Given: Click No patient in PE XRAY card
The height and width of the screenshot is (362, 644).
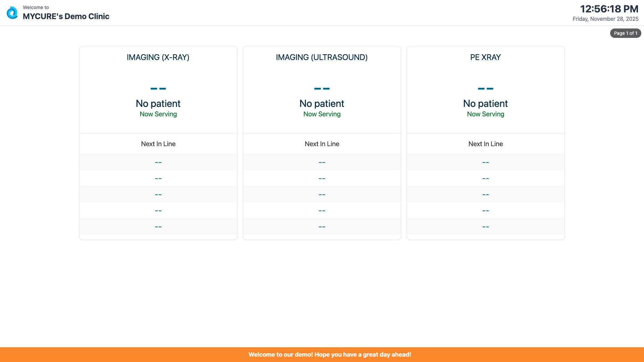Looking at the screenshot, I should click(x=485, y=104).
